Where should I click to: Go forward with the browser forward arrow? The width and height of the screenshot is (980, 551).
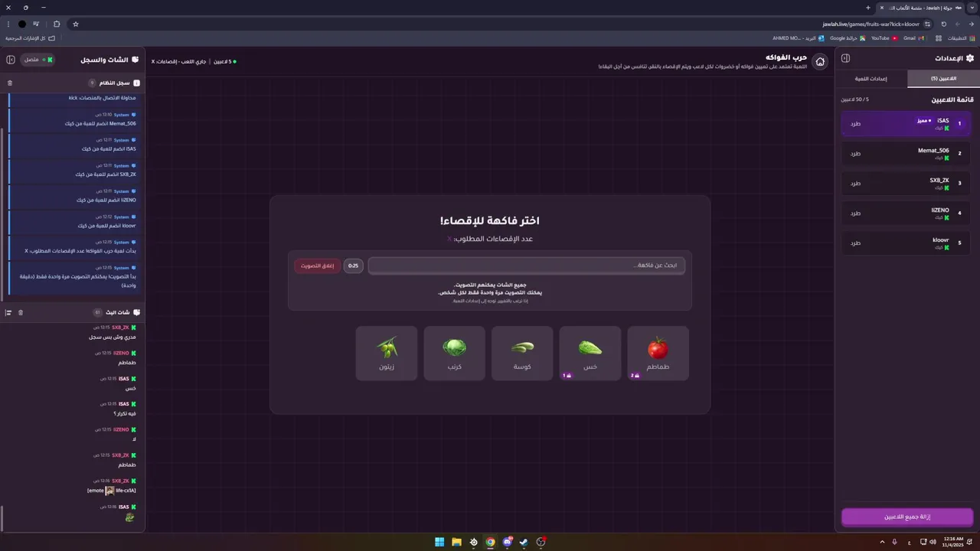(957, 24)
